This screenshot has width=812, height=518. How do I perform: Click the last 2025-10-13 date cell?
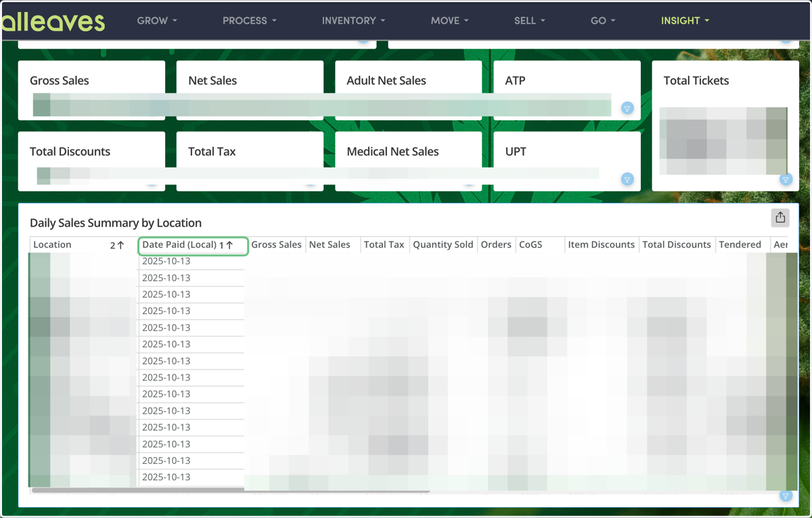191,477
